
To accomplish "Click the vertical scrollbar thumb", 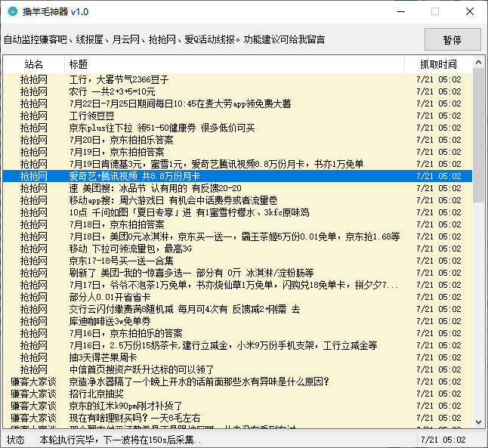I will tap(478, 135).
